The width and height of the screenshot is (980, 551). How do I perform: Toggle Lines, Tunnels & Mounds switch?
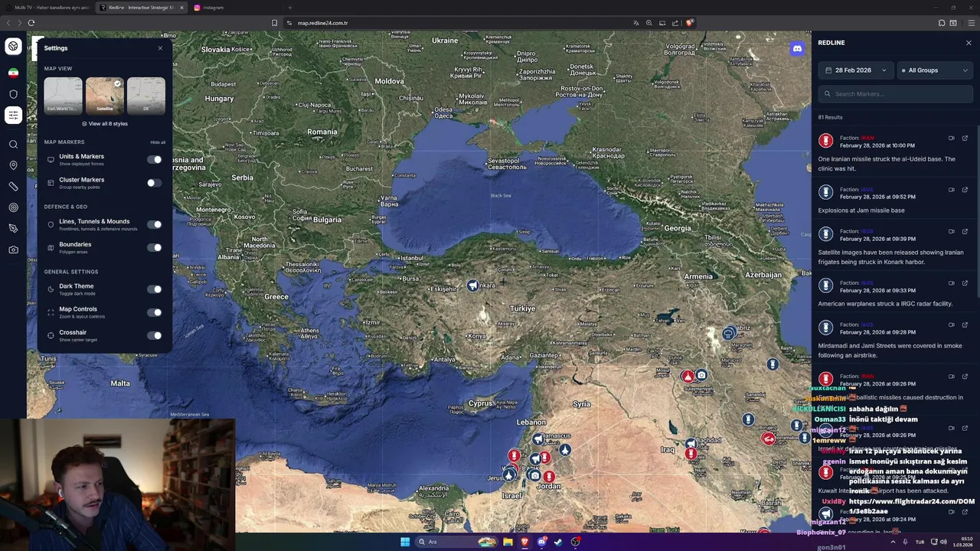(155, 224)
